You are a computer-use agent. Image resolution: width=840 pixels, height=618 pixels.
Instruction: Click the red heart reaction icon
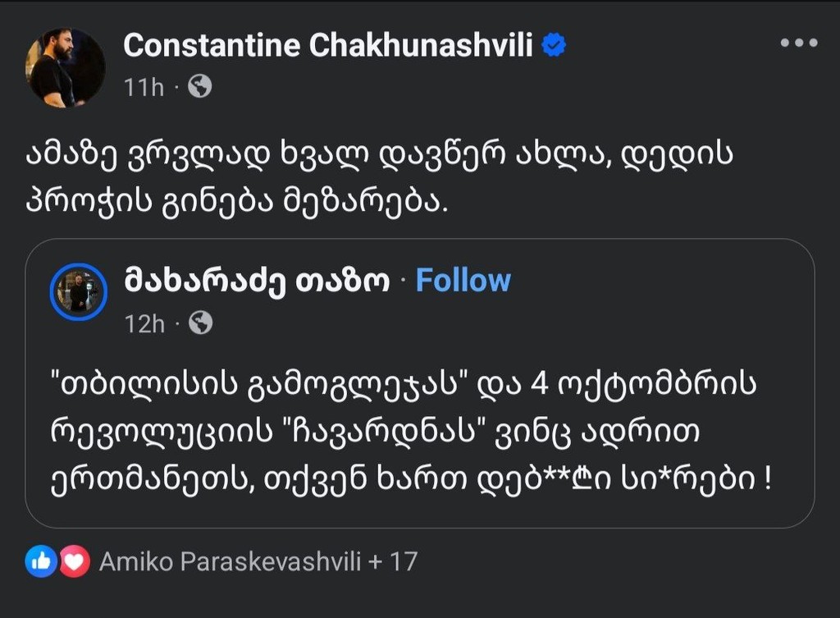74,561
